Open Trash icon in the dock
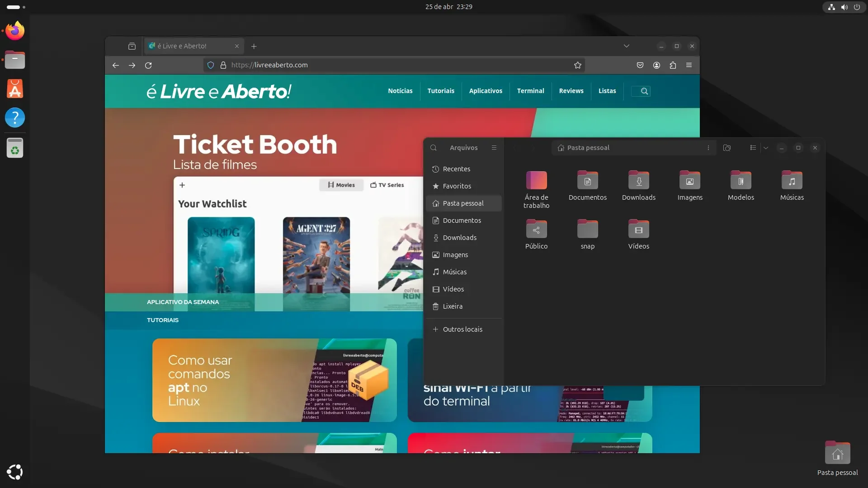 [x=15, y=148]
